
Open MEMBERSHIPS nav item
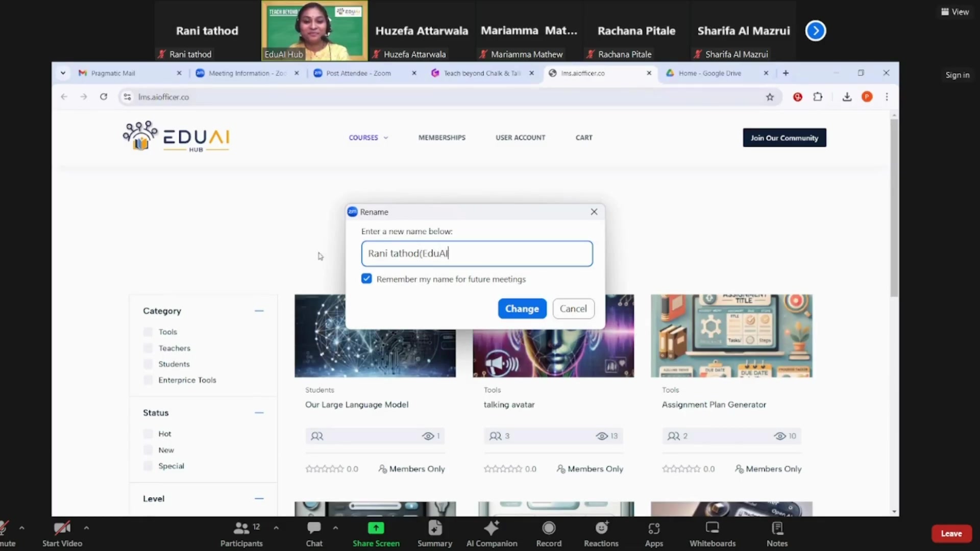click(x=442, y=138)
